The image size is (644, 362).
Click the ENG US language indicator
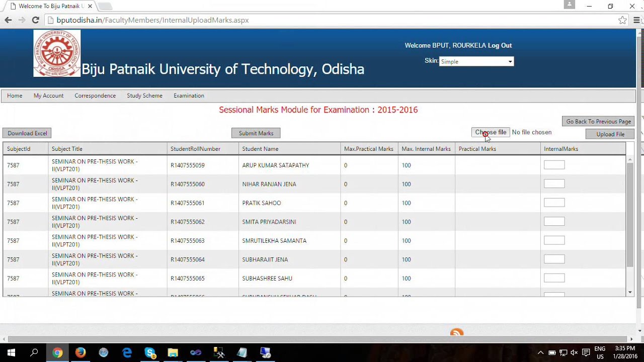click(600, 352)
